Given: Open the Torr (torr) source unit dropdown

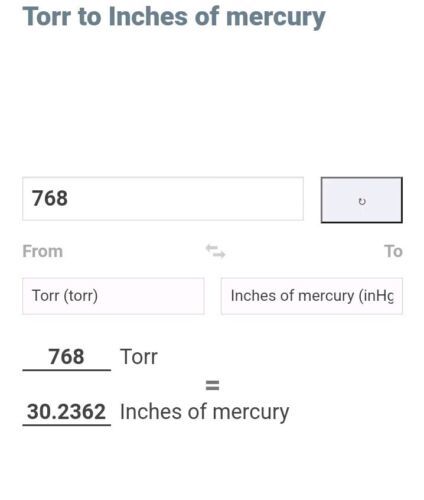Looking at the screenshot, I should point(113,296).
